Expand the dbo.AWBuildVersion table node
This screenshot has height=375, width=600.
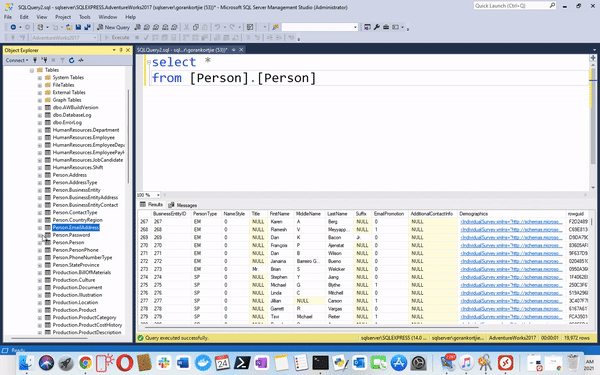coord(40,108)
